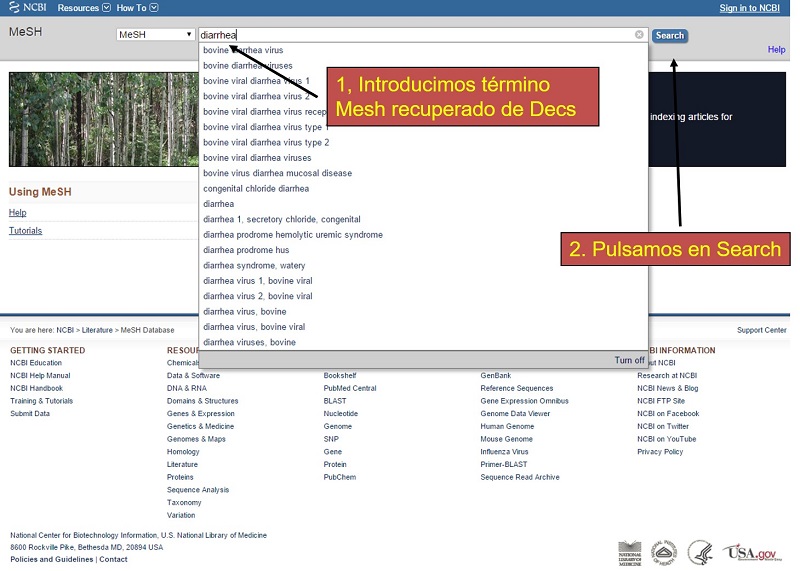
Task: Click the HHS eagle logo in footer
Action: (x=699, y=552)
